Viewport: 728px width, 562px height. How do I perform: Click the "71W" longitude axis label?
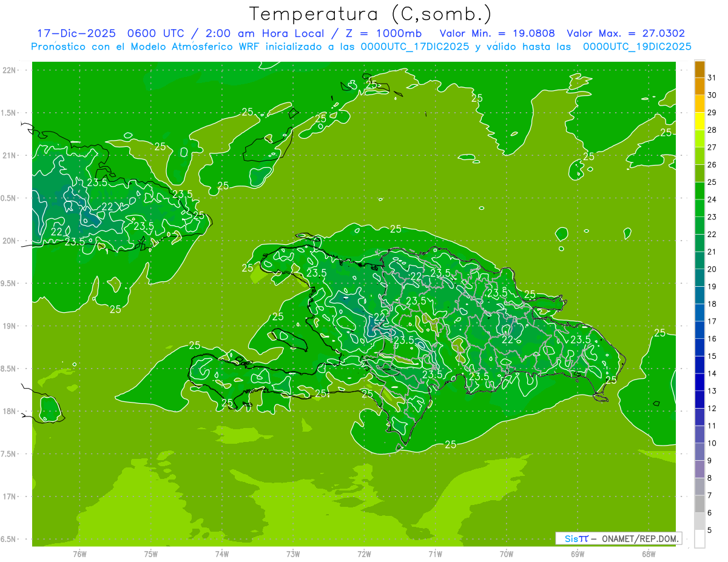435,554
